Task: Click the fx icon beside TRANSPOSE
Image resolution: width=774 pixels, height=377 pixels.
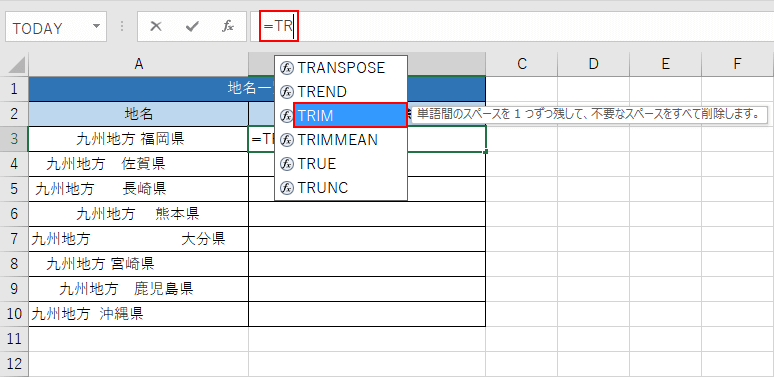Action: [x=287, y=68]
